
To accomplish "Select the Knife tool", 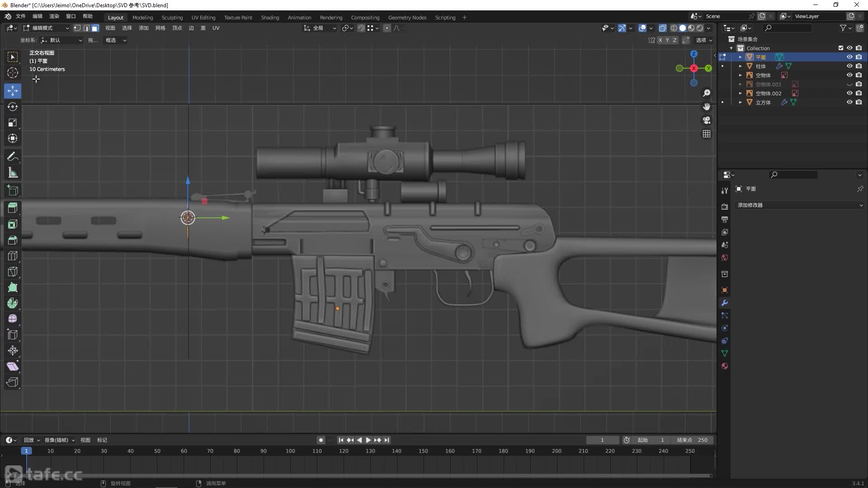I will [x=13, y=272].
